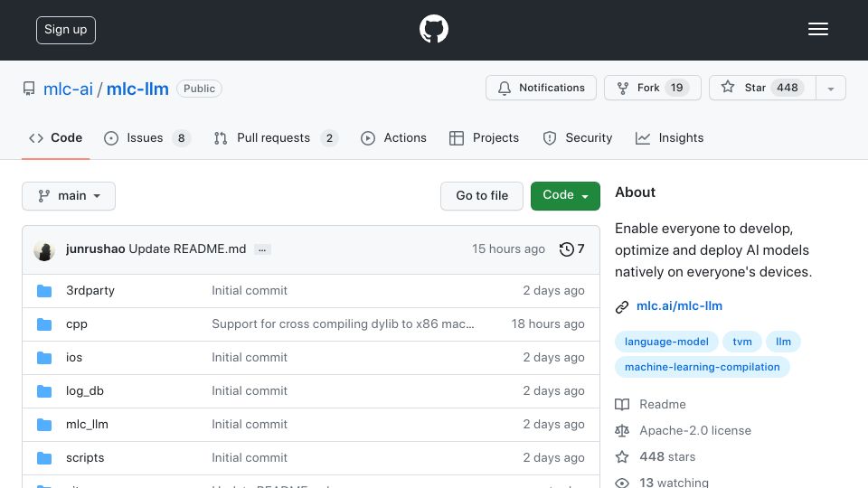868x488 pixels.
Task: Click the mlc_llm folder icon
Action: tap(44, 425)
